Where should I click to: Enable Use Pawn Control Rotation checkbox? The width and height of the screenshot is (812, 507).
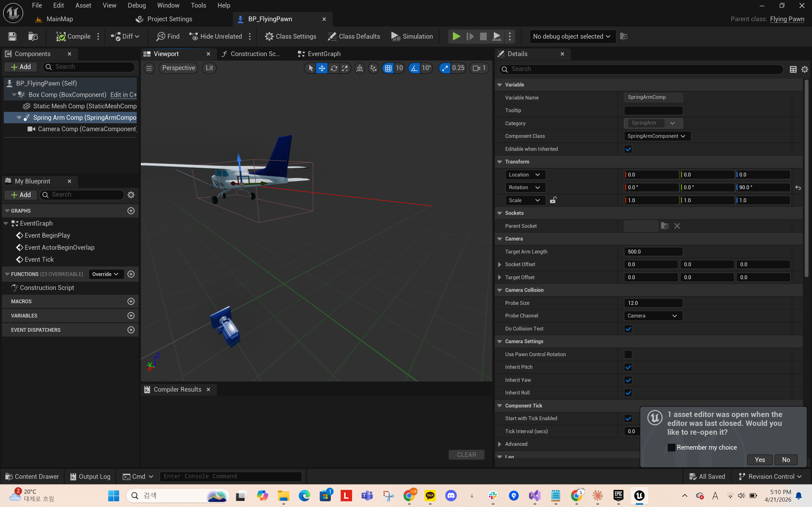point(628,355)
